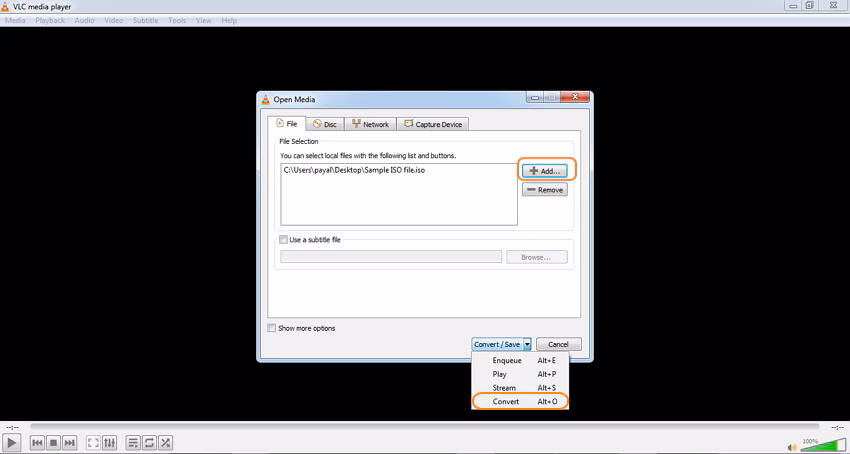Viewport: 850px width, 454px height.
Task: Enable Use a subtitle file checkbox
Action: pos(283,239)
